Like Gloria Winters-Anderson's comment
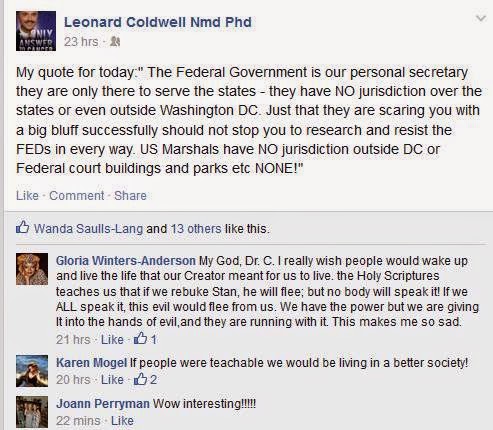493x430 pixels. point(112,340)
